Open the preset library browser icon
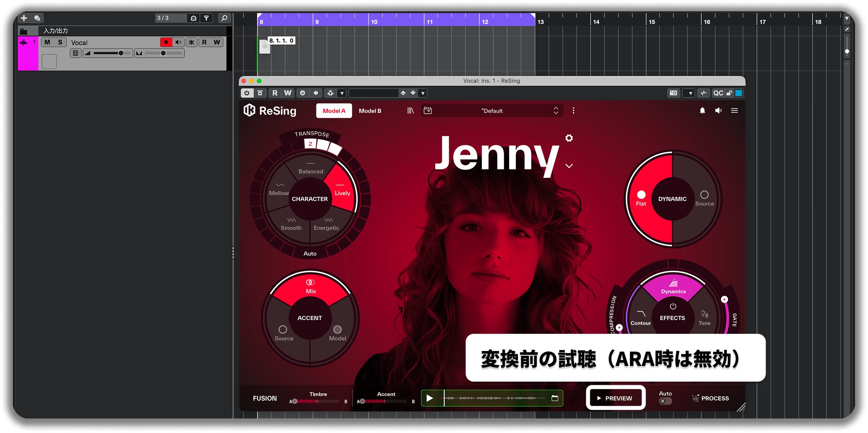Image resolution: width=868 pixels, height=433 pixels. point(410,110)
